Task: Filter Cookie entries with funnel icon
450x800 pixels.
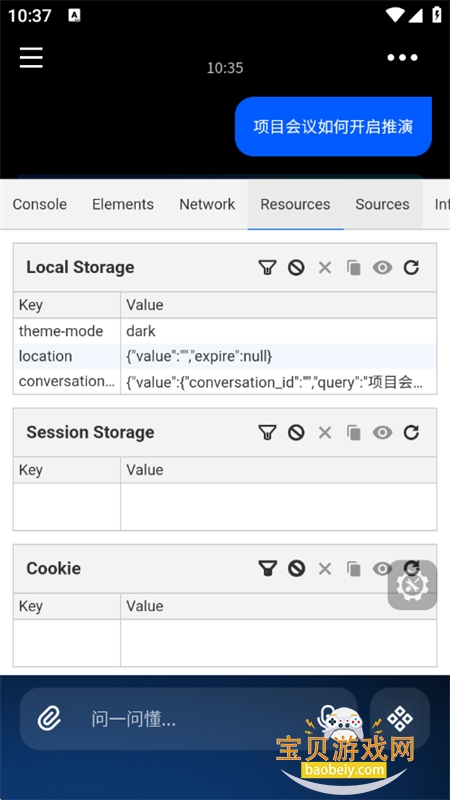Action: pos(267,568)
